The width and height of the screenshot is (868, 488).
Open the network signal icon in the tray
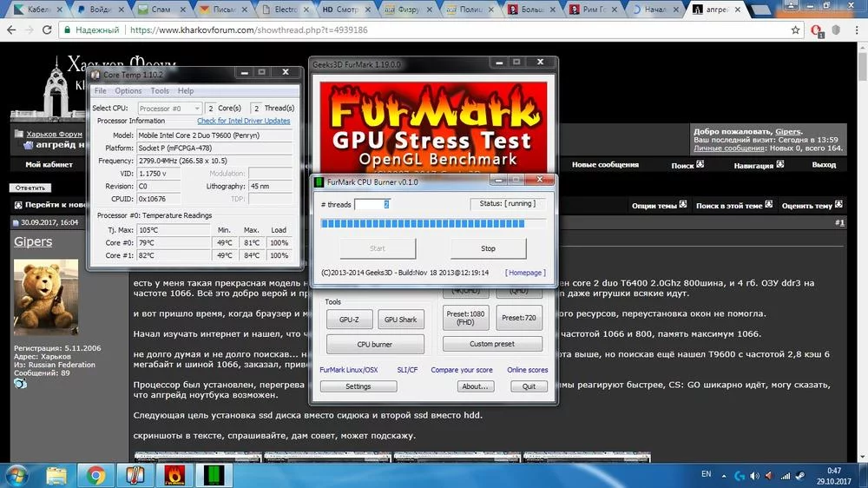[x=785, y=476]
